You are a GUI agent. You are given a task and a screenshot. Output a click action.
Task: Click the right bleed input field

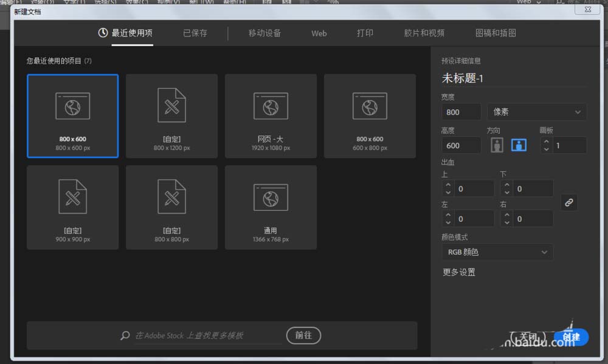coord(533,219)
